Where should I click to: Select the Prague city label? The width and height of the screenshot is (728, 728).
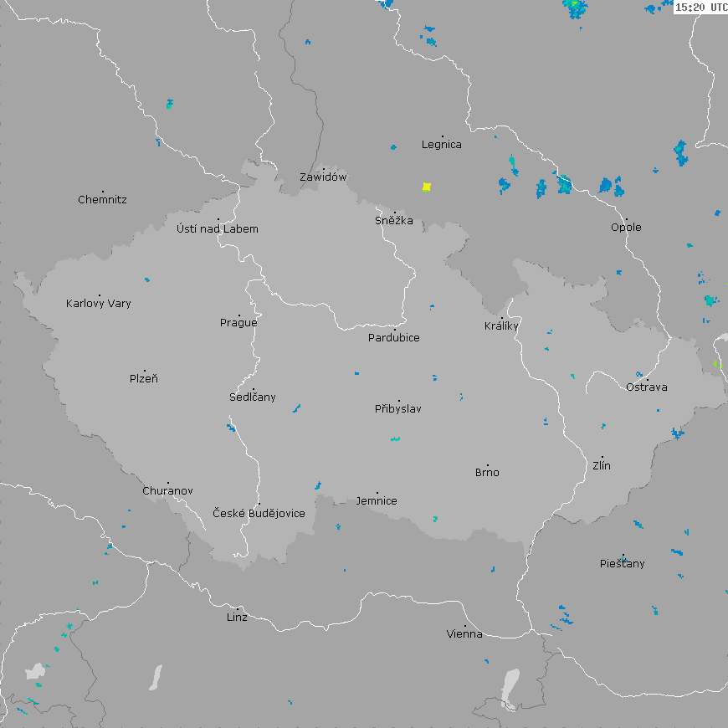238,323
